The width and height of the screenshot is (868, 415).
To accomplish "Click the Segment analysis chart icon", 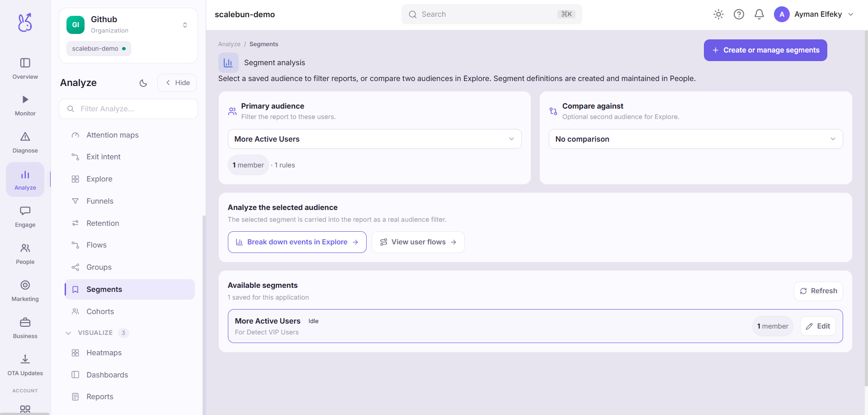I will (228, 63).
